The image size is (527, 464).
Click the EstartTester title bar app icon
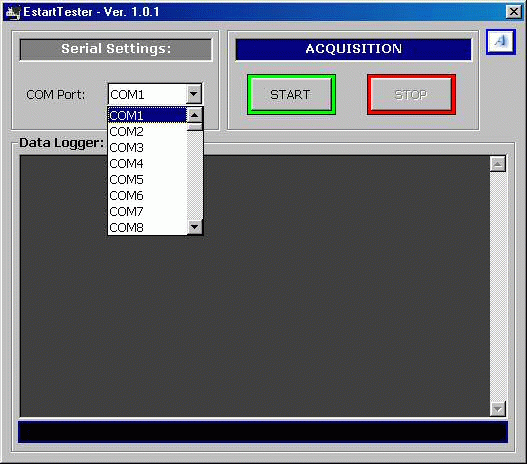(13, 12)
